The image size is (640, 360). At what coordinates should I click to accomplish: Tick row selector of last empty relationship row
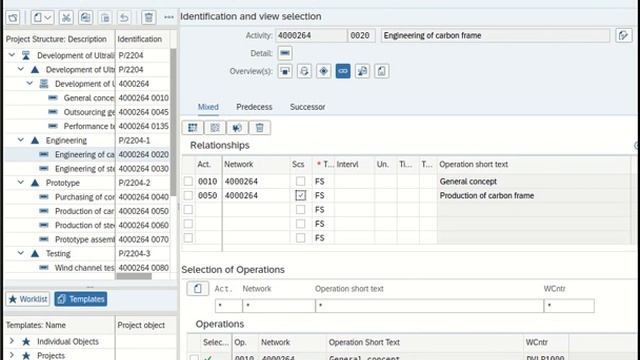point(188,238)
